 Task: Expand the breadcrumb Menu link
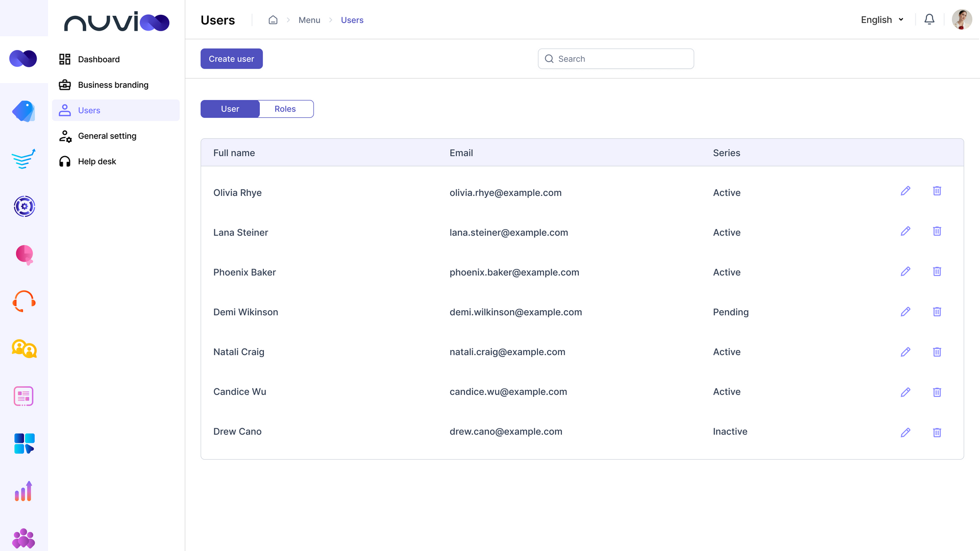pyautogui.click(x=309, y=20)
